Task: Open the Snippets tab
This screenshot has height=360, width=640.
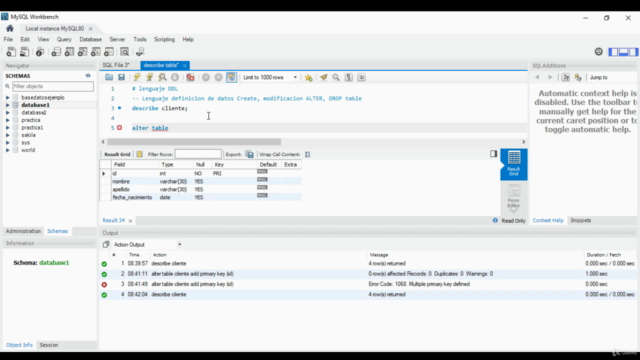Action: (580, 220)
